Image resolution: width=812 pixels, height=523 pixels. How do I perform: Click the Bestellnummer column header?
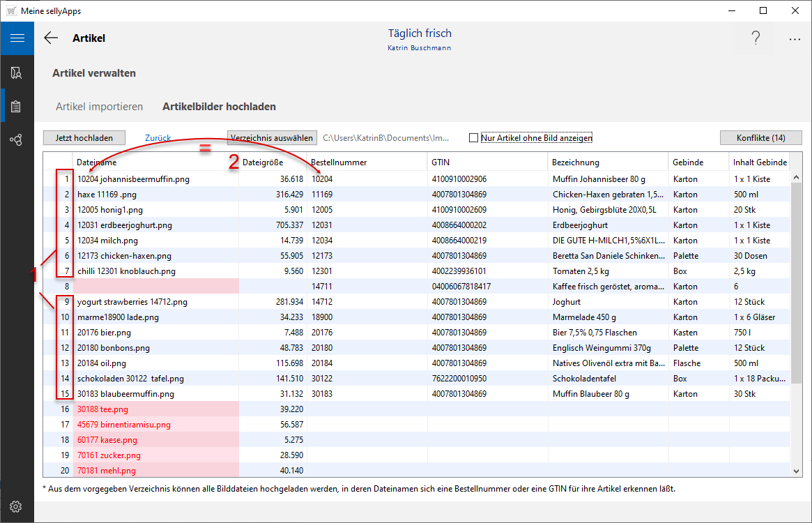point(339,162)
